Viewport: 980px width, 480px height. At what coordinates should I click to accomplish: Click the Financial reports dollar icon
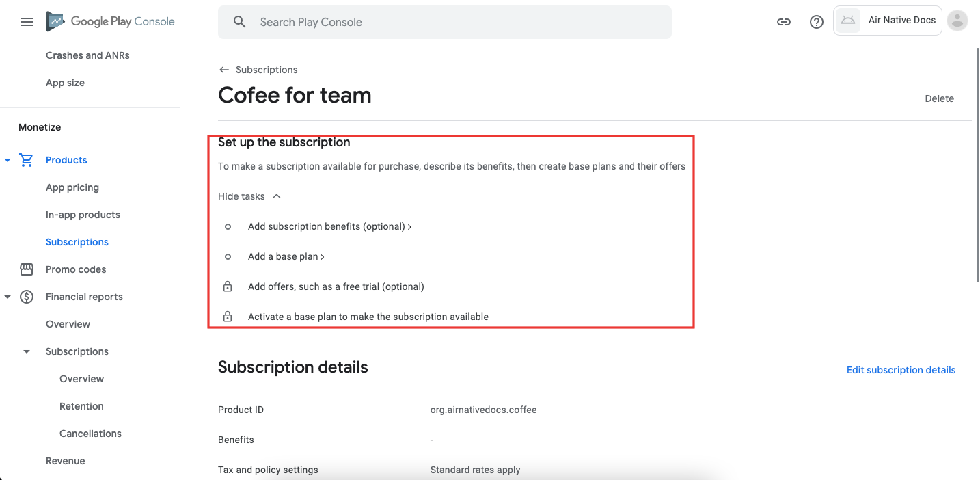[27, 297]
